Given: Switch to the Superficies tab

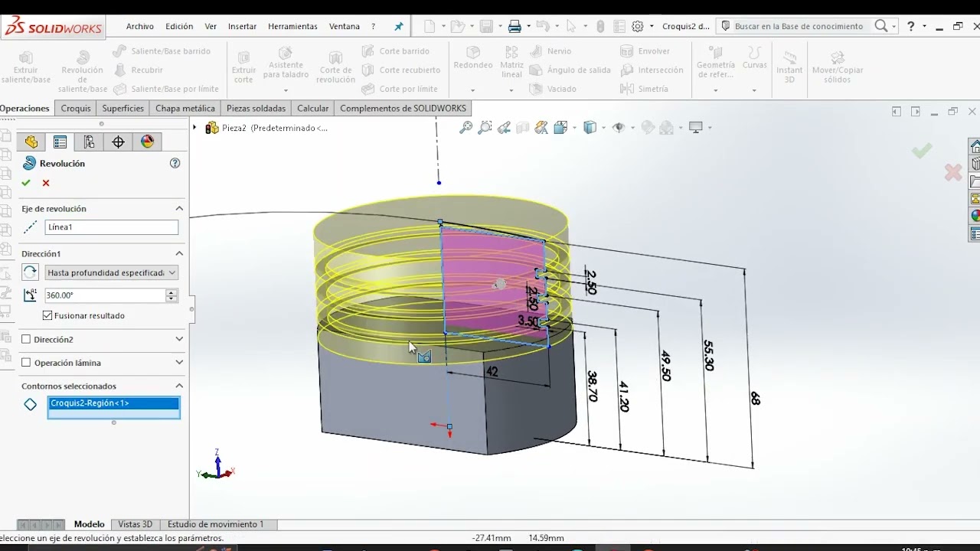Looking at the screenshot, I should [122, 108].
